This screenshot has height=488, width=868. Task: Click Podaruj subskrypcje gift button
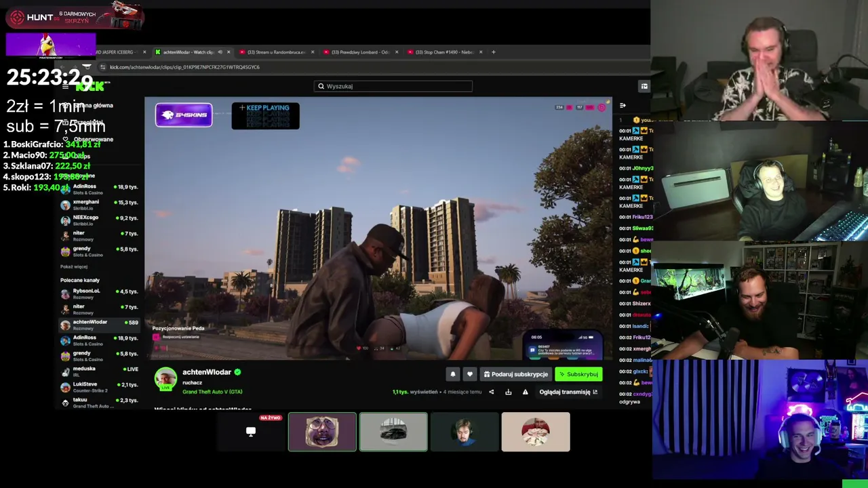coord(516,374)
